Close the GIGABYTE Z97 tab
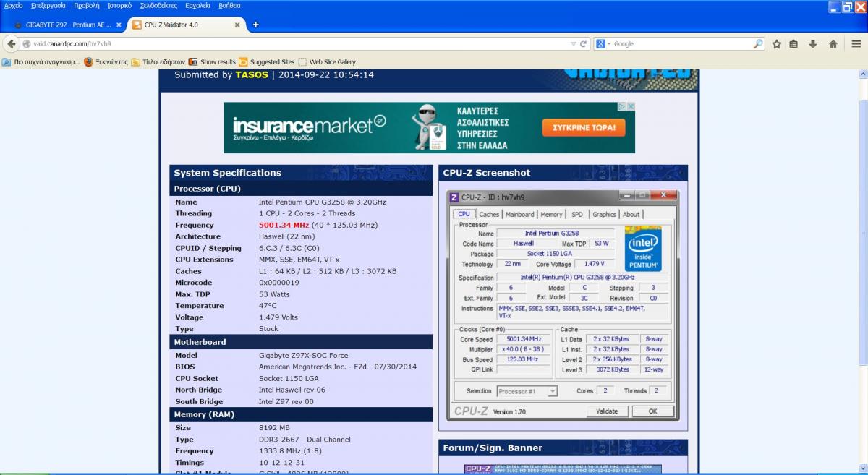868x475 pixels. (x=120, y=25)
